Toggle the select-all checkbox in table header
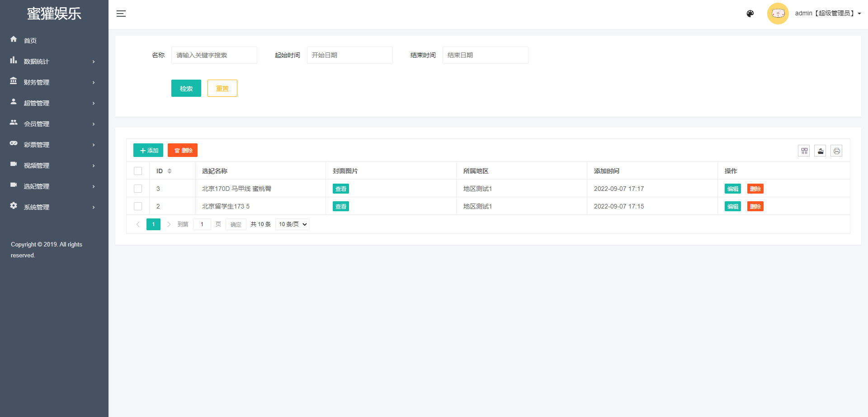868x417 pixels. point(138,171)
